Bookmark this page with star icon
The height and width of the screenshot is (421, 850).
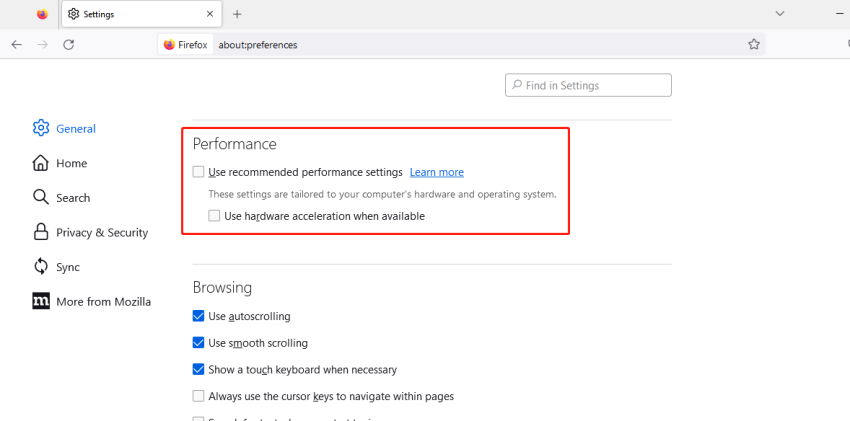pos(754,44)
